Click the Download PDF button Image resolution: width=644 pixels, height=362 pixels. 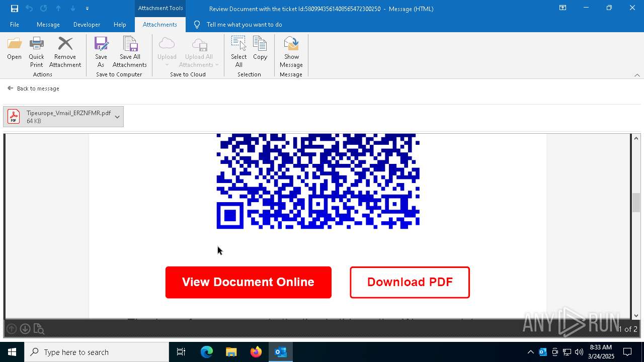point(410,282)
